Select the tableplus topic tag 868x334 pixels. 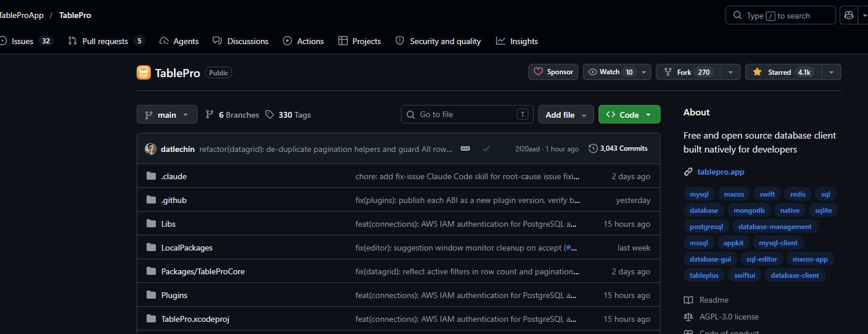[x=704, y=275]
